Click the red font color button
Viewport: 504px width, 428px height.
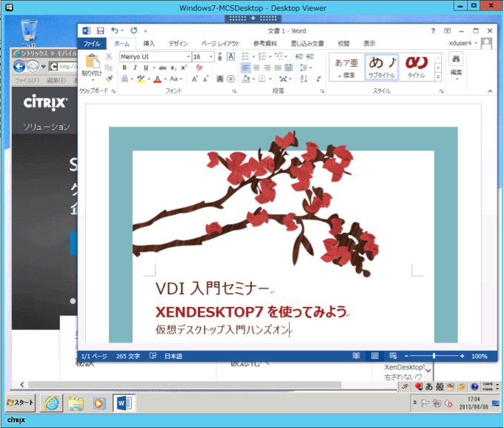157,79
